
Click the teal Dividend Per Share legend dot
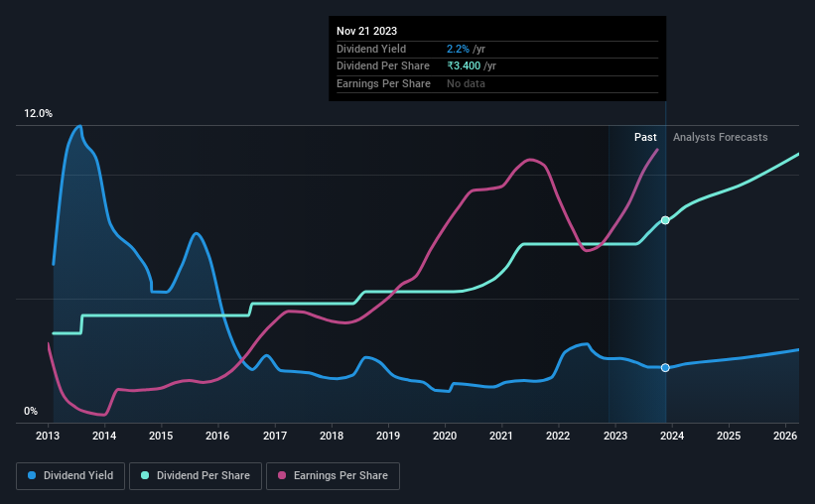pyautogui.click(x=145, y=475)
